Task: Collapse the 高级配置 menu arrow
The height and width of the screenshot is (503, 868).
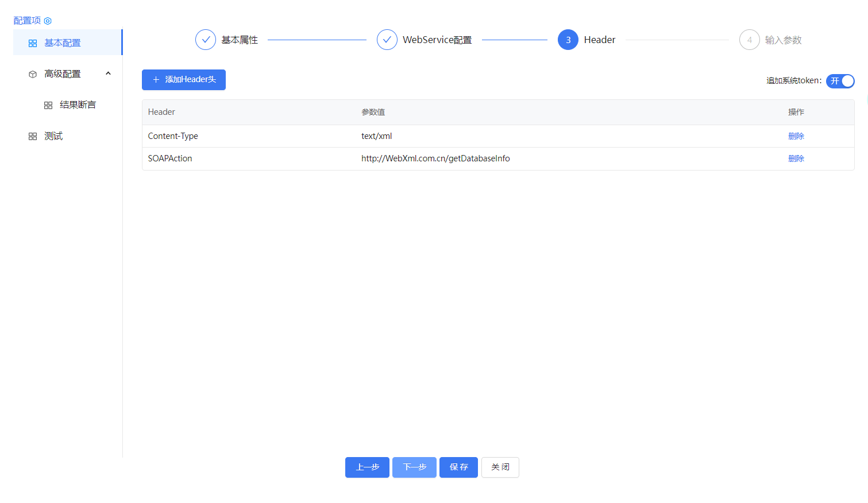Action: pyautogui.click(x=108, y=73)
